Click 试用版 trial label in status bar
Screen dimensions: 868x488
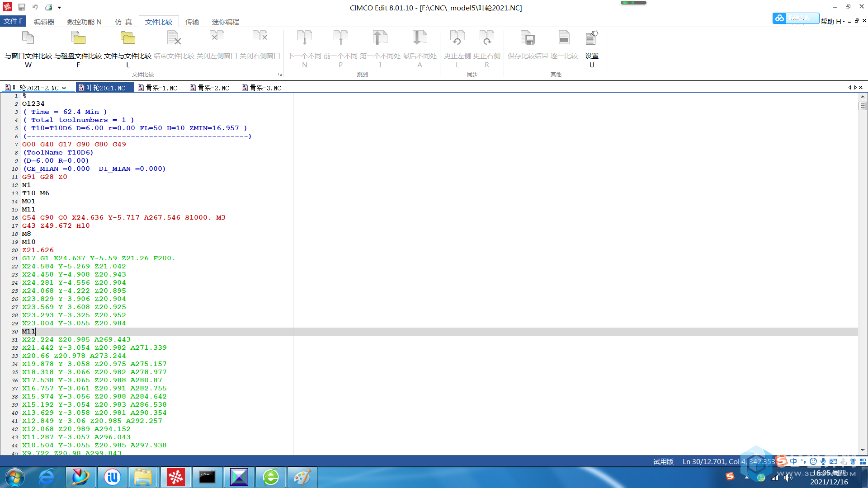[663, 461]
